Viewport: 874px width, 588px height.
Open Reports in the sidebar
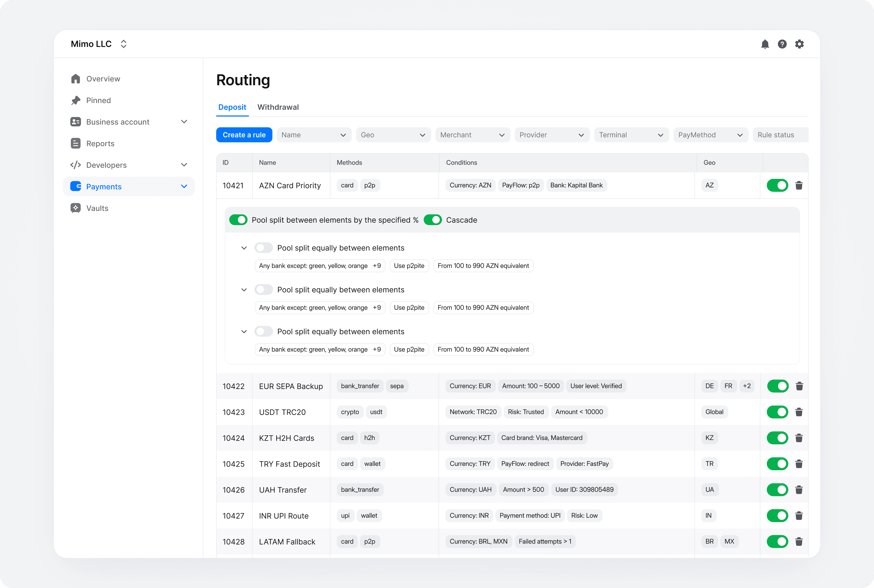129,144
